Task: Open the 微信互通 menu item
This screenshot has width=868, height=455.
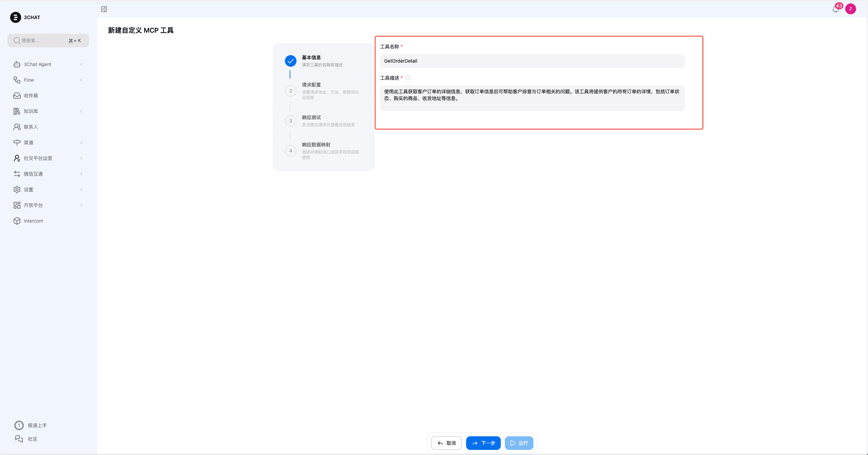Action: point(33,174)
